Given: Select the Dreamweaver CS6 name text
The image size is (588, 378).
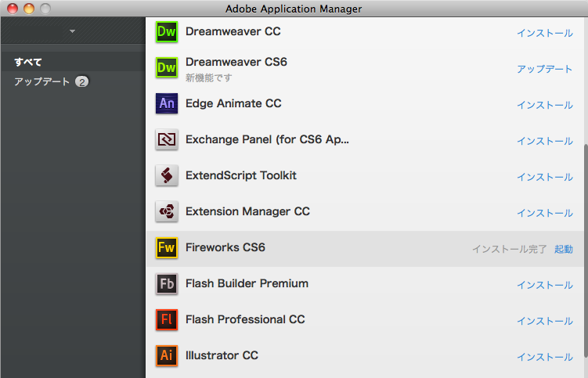Looking at the screenshot, I should click(x=236, y=62).
